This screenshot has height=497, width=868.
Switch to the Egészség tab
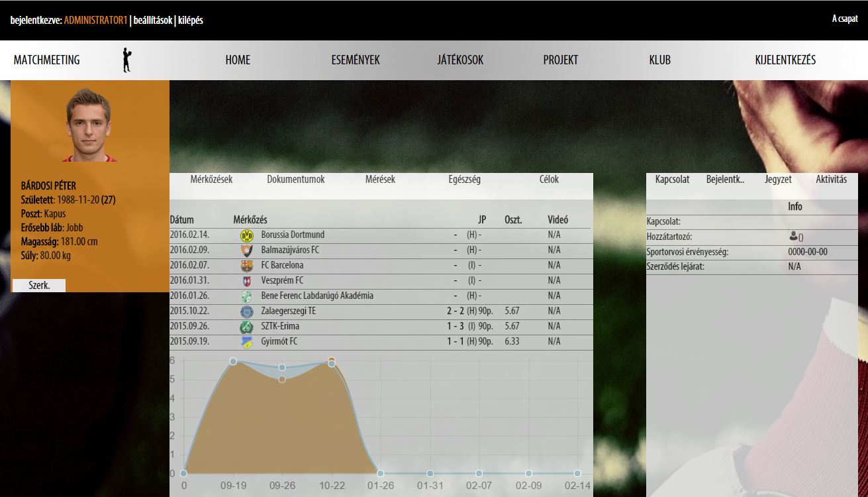pos(464,180)
